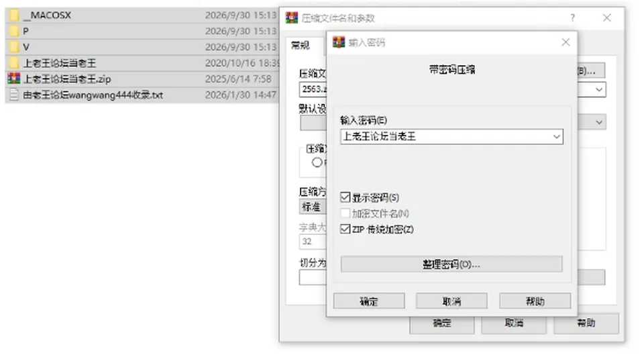Viewport: 644px width, 357px height.
Task: Select the P folder icon
Action: [x=14, y=31]
